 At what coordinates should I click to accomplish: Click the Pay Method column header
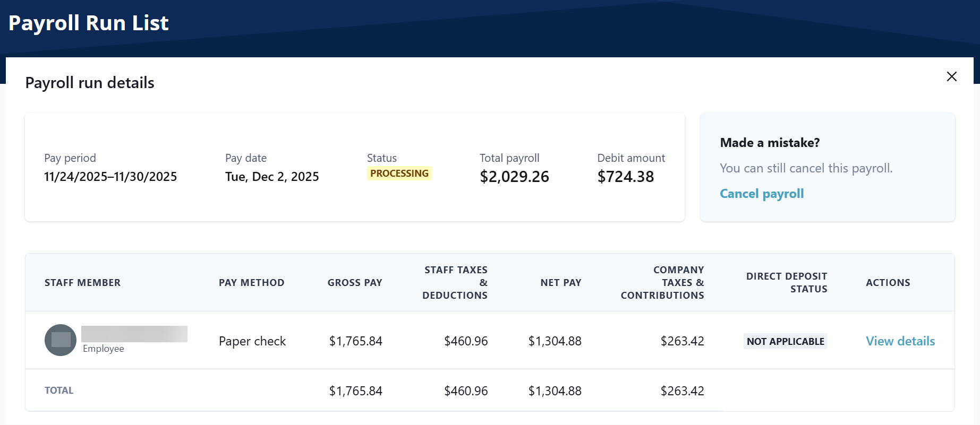[x=251, y=283]
